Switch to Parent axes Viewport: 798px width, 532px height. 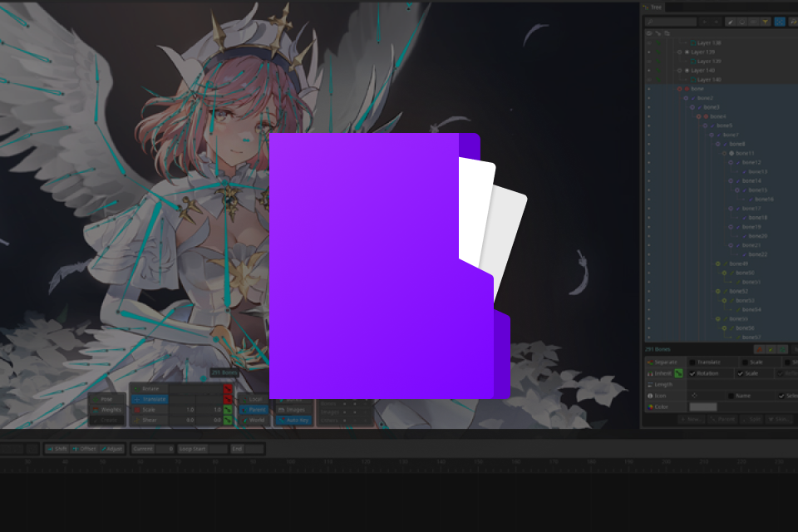[x=253, y=410]
